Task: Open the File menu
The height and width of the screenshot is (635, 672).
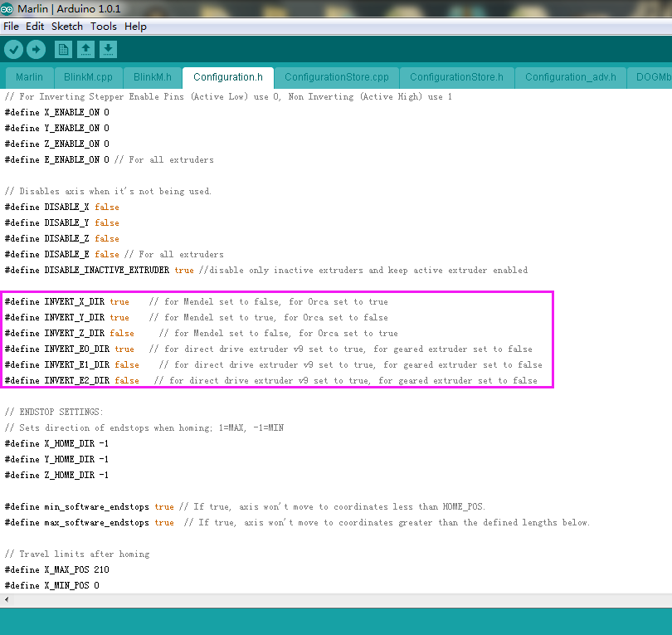Action: click(x=11, y=27)
